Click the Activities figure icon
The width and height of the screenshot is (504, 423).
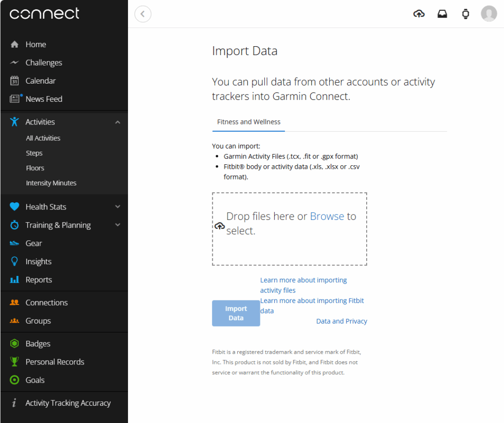coord(14,121)
